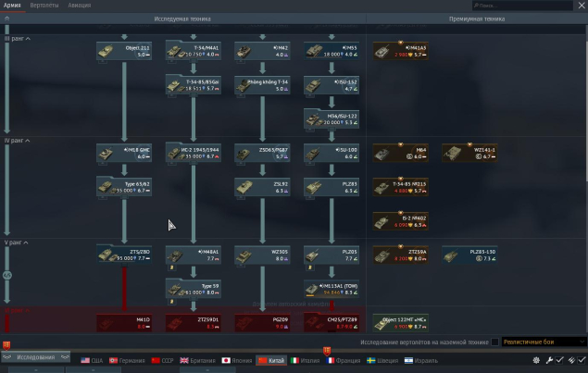Switch to the Вертолеты tab
Viewport: 588px width, 373px height.
coord(44,6)
